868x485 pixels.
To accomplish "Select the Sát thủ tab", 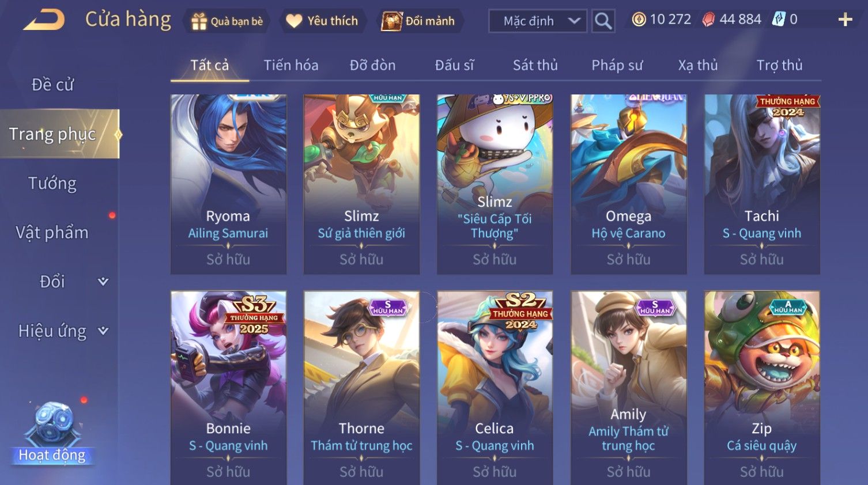I will coord(535,65).
